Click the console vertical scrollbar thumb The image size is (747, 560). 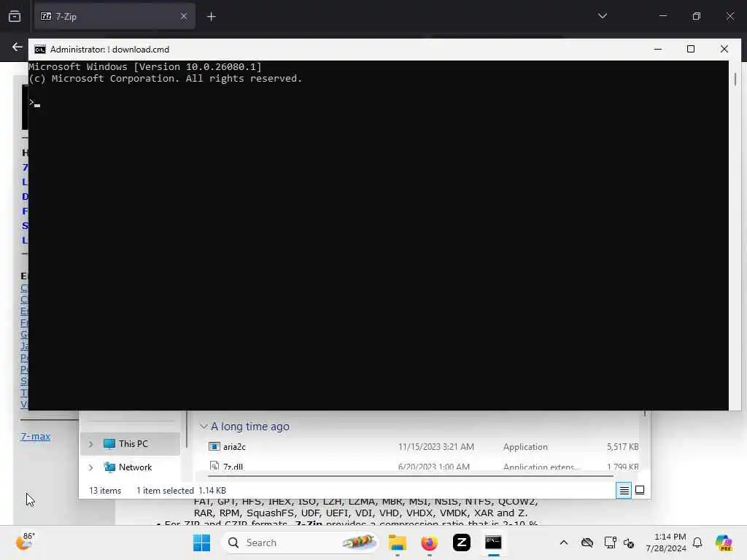[x=735, y=79]
